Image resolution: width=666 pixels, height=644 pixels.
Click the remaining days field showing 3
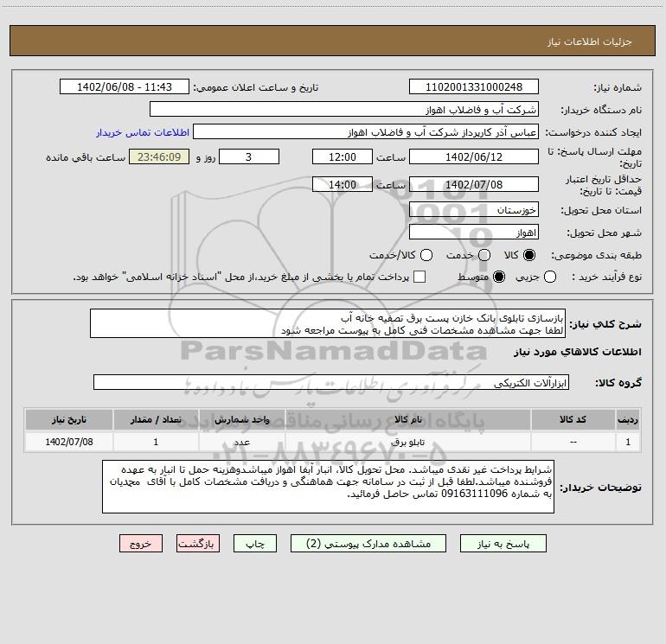249,156
